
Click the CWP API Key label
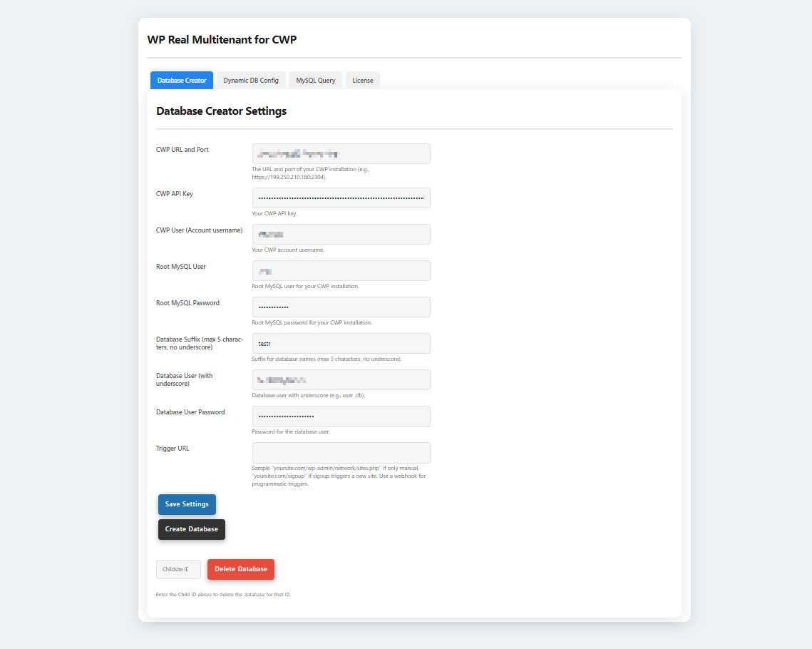(175, 194)
